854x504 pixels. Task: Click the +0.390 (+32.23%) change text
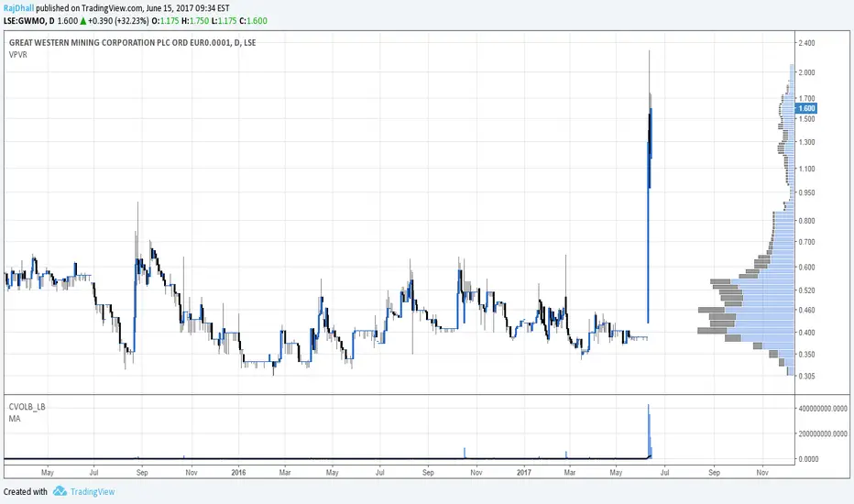click(118, 21)
